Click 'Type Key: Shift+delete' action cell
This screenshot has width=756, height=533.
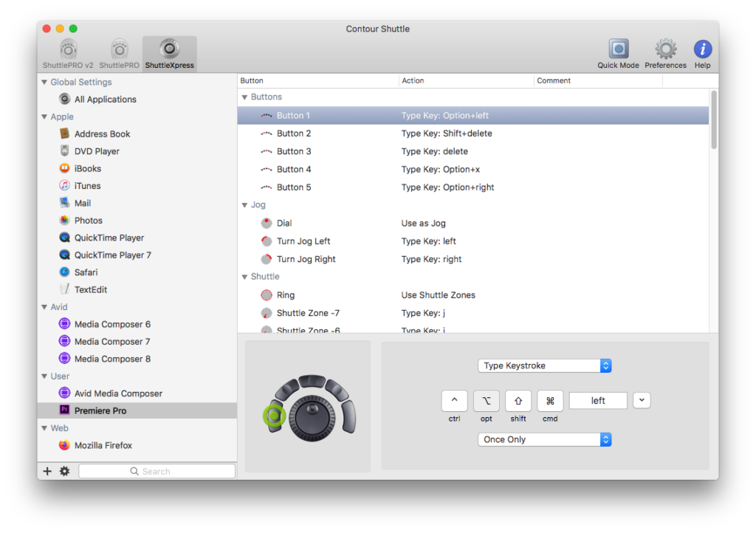click(447, 134)
